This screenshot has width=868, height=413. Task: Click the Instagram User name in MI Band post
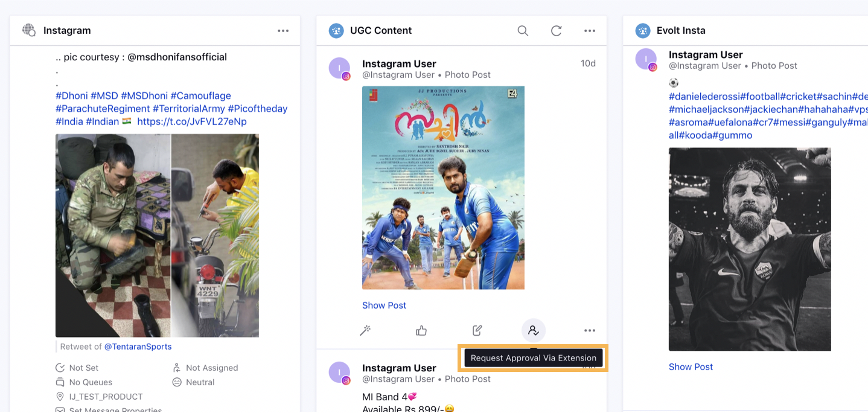click(399, 368)
